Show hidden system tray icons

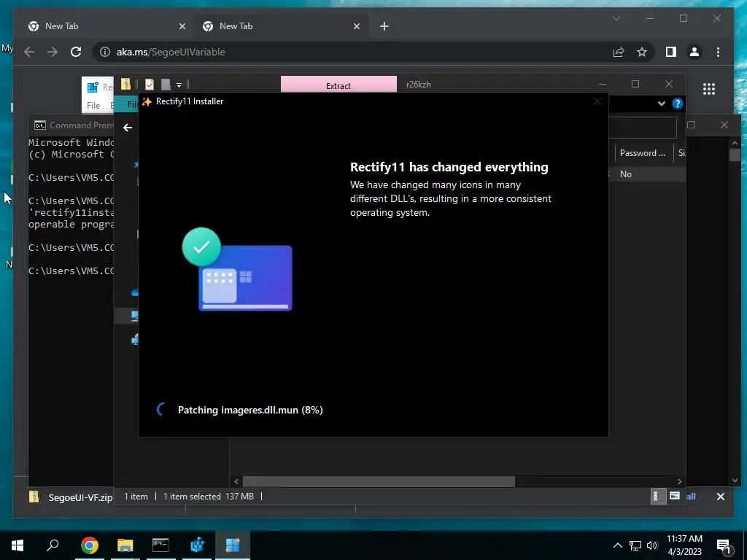pyautogui.click(x=617, y=545)
